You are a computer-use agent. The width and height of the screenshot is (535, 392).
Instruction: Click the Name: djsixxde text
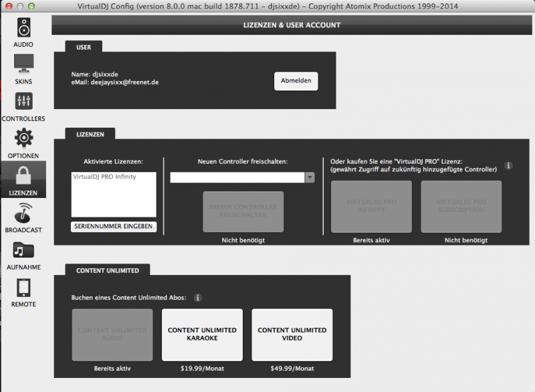tap(94, 74)
